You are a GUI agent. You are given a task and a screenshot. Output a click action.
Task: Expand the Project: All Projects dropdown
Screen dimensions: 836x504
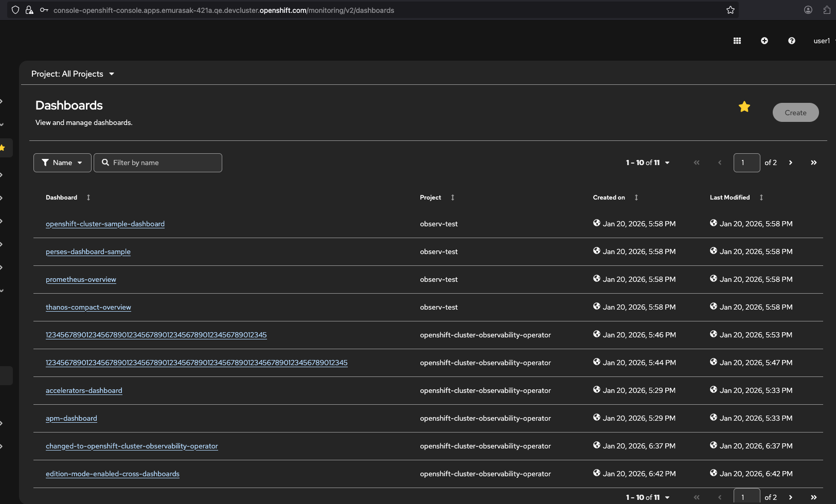click(x=73, y=74)
